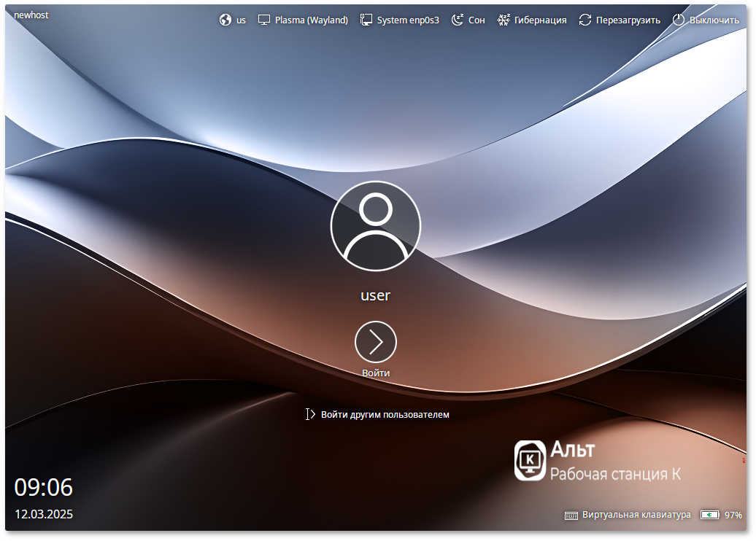Click the globe keyboard layout icon
Screen dimensions: 756x541
[225, 20]
